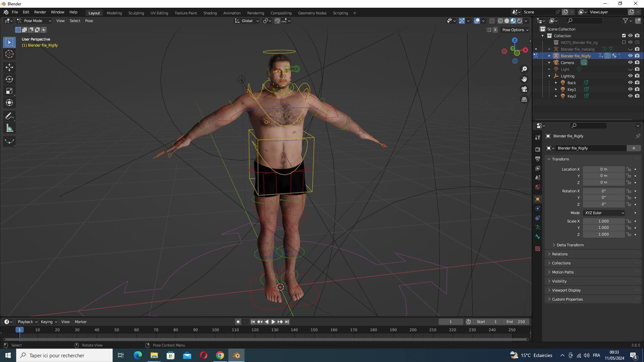Click the End frame 250 field
The width and height of the screenshot is (644, 362).
point(516,322)
